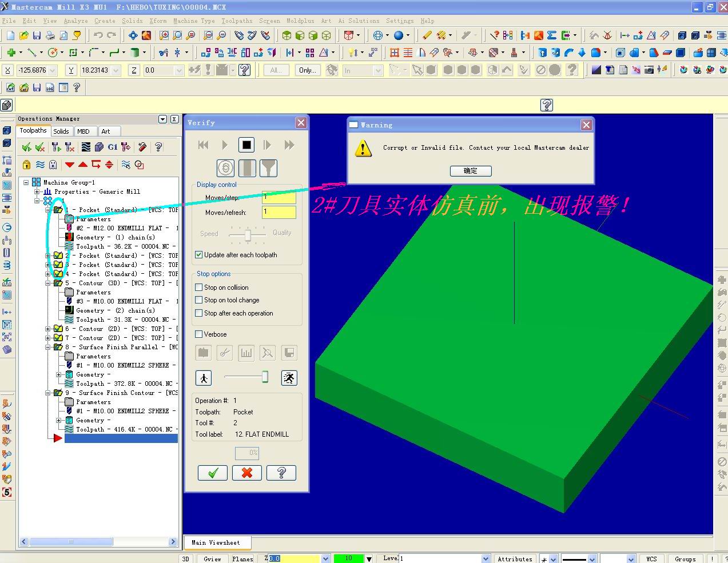The image size is (728, 563).
Task: Click the filter funnel icon in Verify
Action: (268, 168)
